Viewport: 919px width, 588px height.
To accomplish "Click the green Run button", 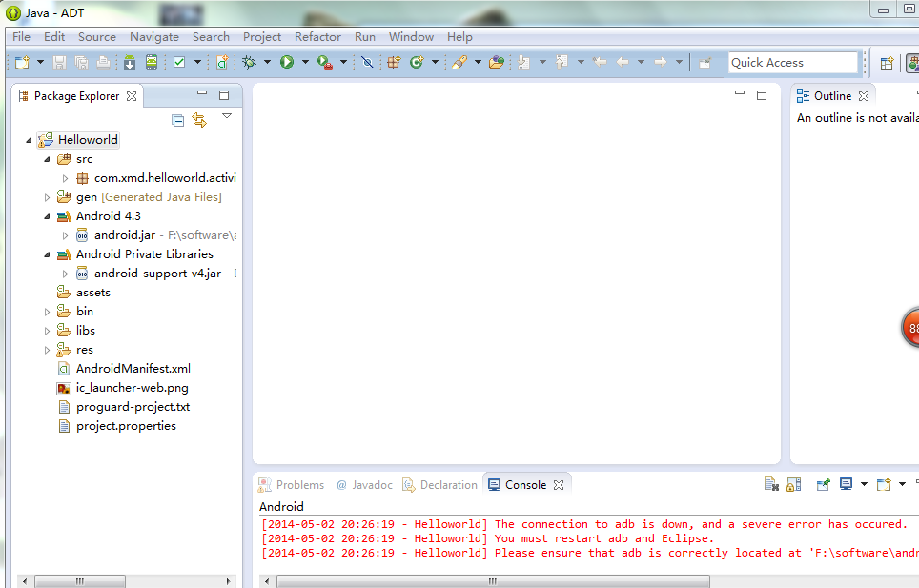I will (287, 62).
